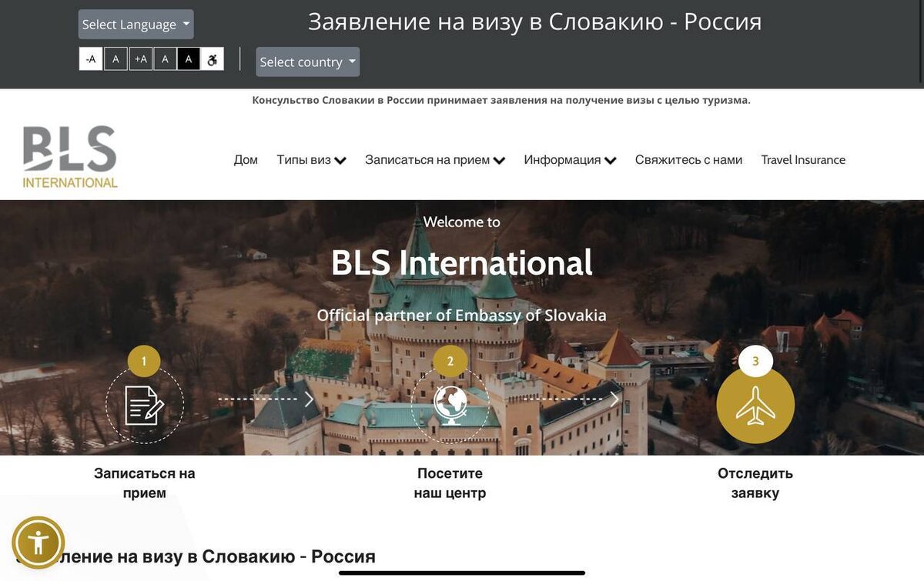The height and width of the screenshot is (581, 924).
Task: Open the round accessibility widget in the bottom corner
Action: coord(38,543)
